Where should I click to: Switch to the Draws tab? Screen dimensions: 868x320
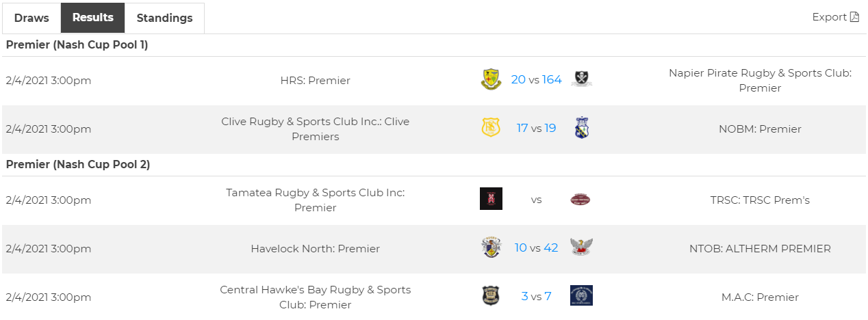(31, 18)
